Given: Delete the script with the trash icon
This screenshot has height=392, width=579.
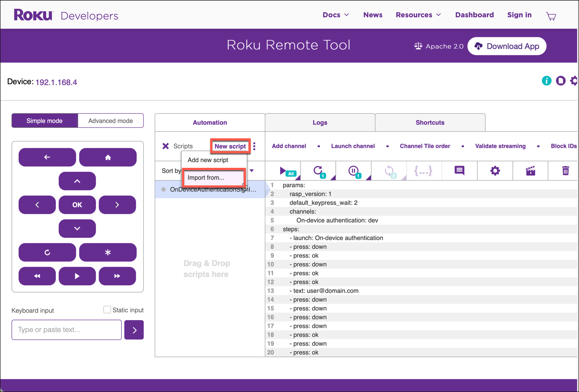Looking at the screenshot, I should (566, 170).
